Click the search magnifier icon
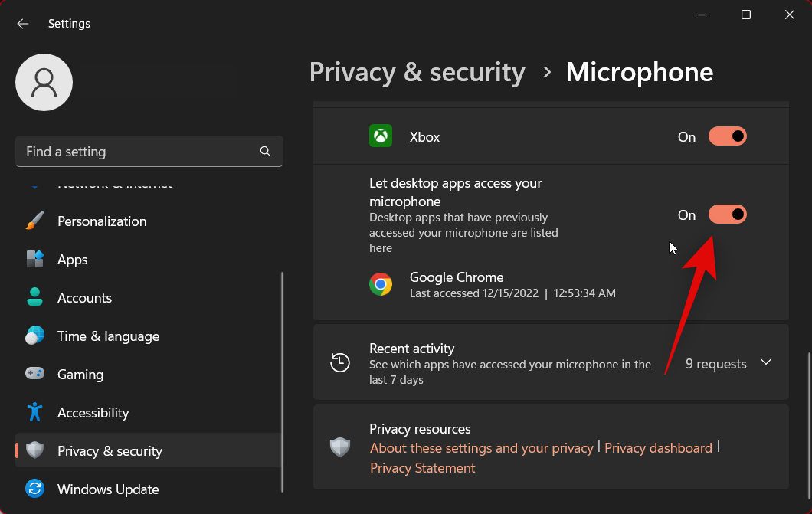The height and width of the screenshot is (514, 812). 265,152
